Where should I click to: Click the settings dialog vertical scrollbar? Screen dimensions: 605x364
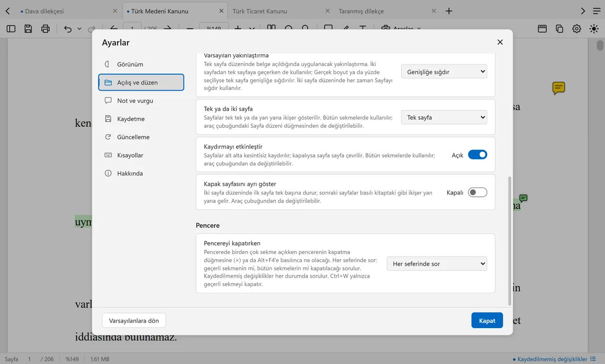pos(509,241)
